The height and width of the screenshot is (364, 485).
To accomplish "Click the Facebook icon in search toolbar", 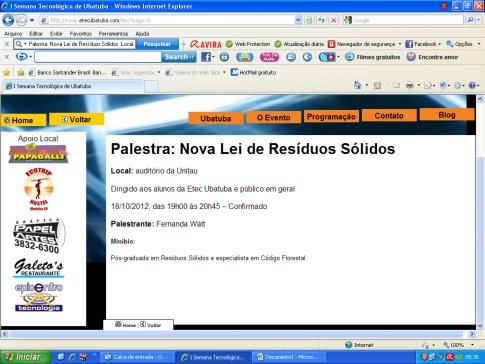I will coord(206,57).
